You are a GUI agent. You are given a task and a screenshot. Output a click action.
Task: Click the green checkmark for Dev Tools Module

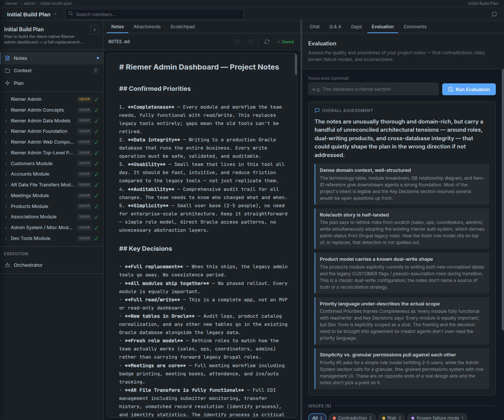tap(96, 238)
